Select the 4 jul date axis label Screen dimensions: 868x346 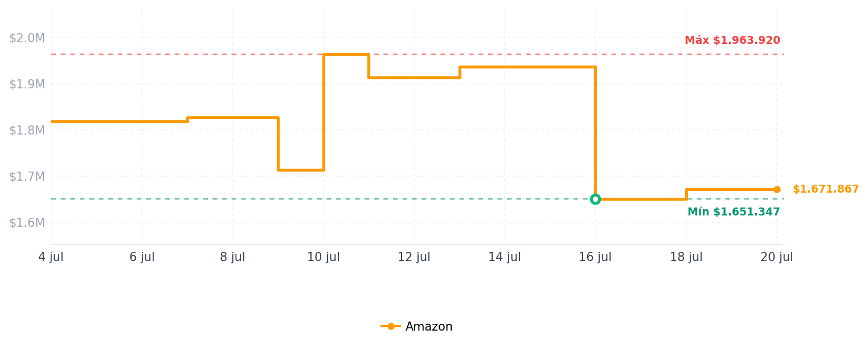pos(51,257)
